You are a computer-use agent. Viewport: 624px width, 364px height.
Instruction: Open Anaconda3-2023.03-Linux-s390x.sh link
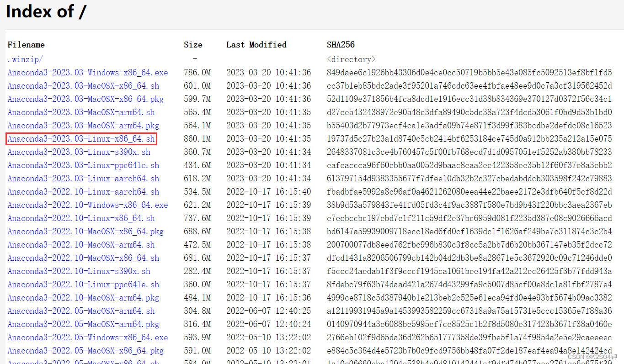[79, 152]
